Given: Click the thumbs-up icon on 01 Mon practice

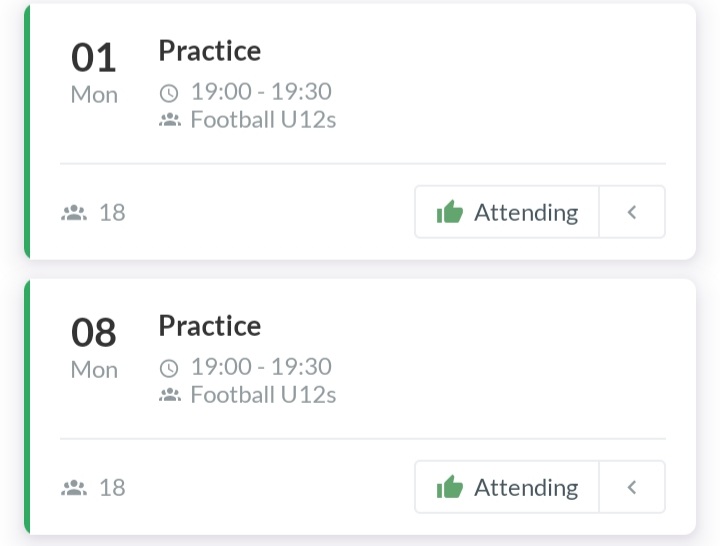Looking at the screenshot, I should pos(450,212).
